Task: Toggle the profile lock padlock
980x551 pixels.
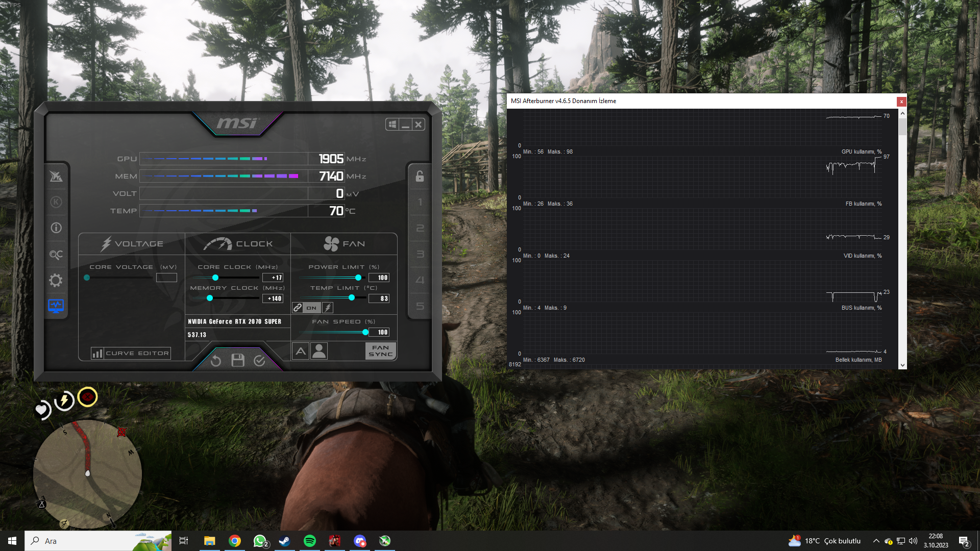Action: (420, 177)
